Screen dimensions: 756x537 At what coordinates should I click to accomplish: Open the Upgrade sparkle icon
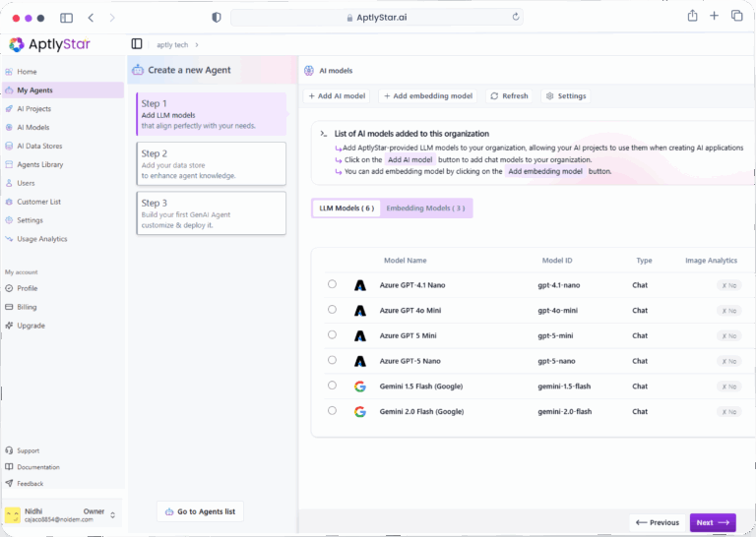pos(9,326)
